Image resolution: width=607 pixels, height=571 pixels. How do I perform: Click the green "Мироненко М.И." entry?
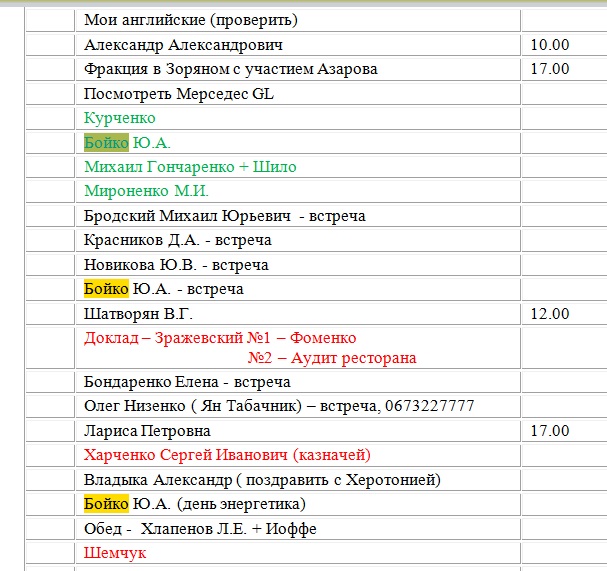pyautogui.click(x=146, y=191)
